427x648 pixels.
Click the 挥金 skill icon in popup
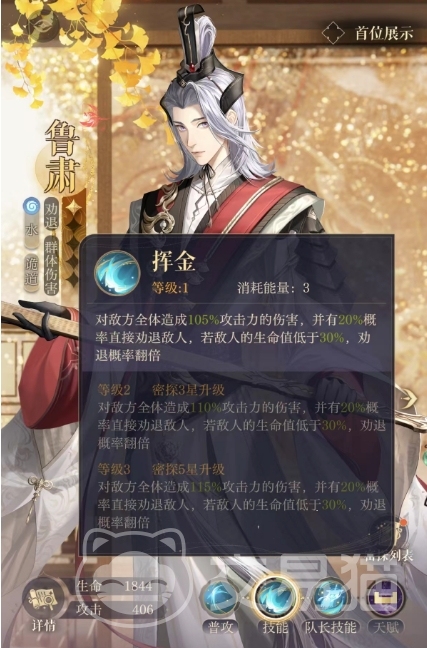(x=117, y=273)
